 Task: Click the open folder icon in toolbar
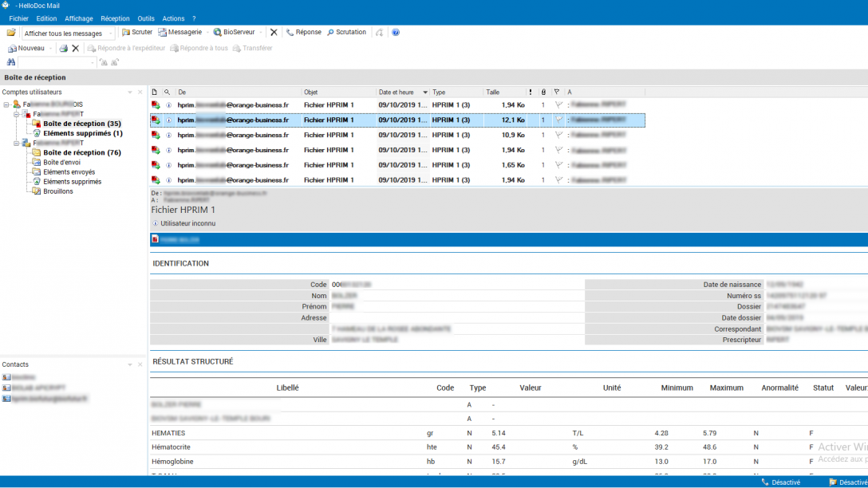(x=11, y=33)
